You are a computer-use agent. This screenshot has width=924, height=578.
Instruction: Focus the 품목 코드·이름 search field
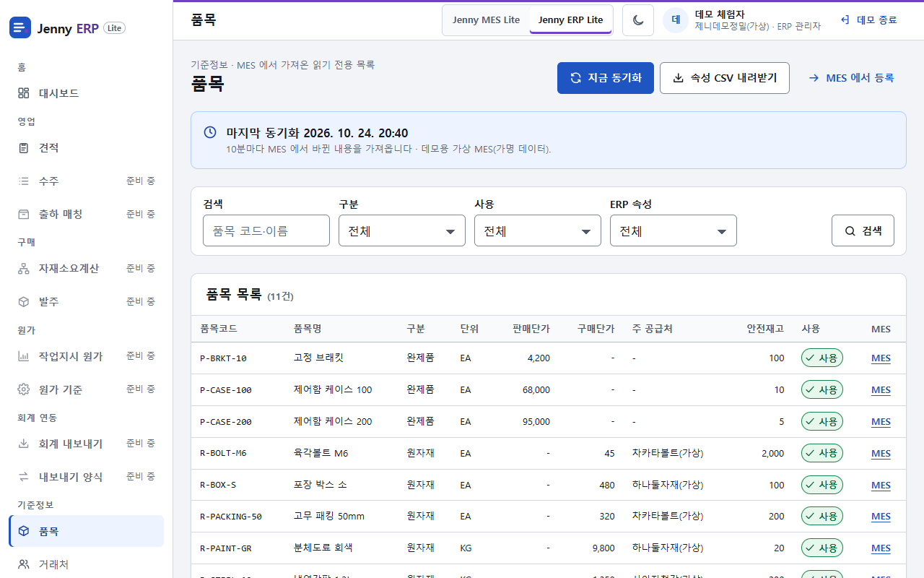pyautogui.click(x=266, y=230)
